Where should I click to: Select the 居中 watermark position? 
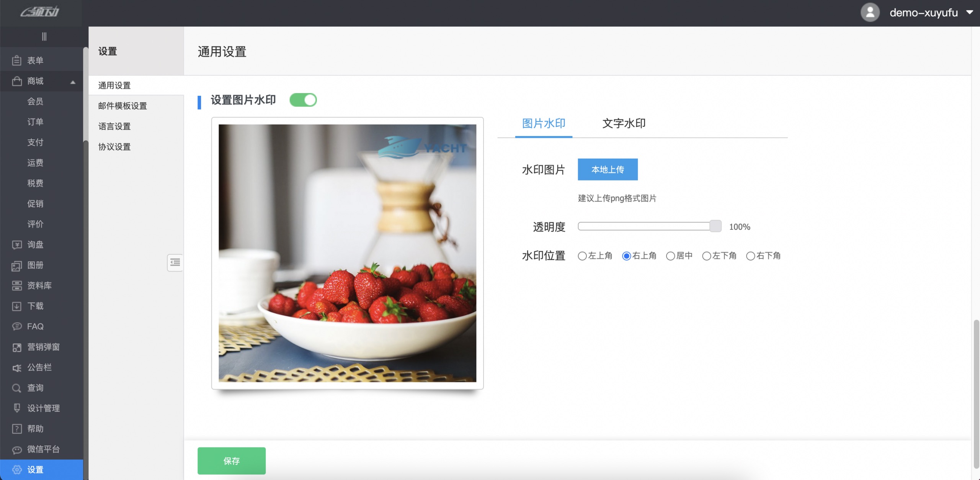coord(670,256)
